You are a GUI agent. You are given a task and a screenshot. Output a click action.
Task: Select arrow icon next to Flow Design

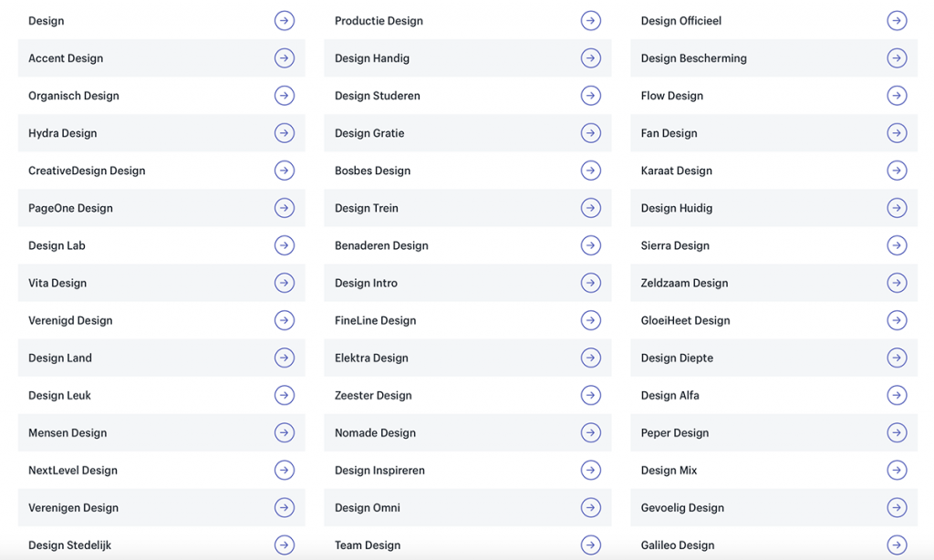898,96
